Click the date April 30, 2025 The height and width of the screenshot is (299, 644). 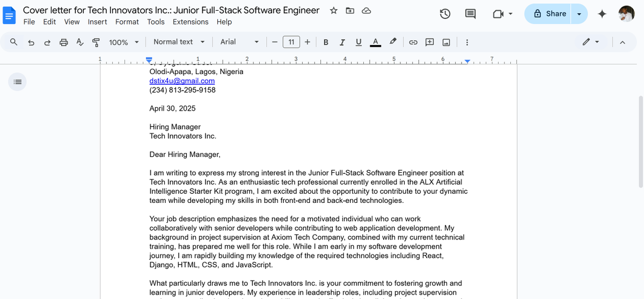click(172, 108)
